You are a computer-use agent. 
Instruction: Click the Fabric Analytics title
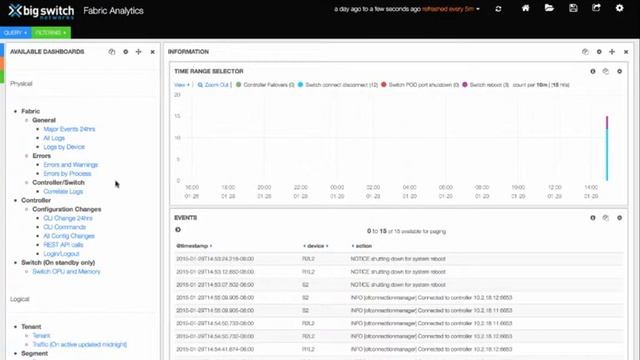click(x=113, y=11)
